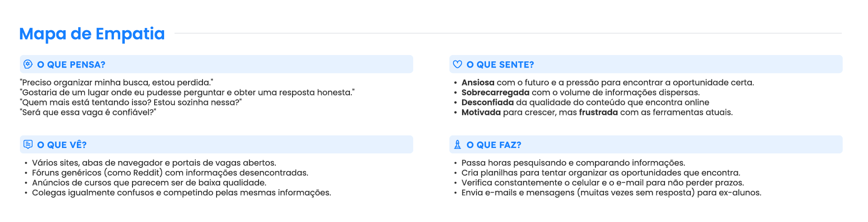Click the O QUE VÊ? heading text
Viewport: 868px width, 222px height.
point(62,145)
